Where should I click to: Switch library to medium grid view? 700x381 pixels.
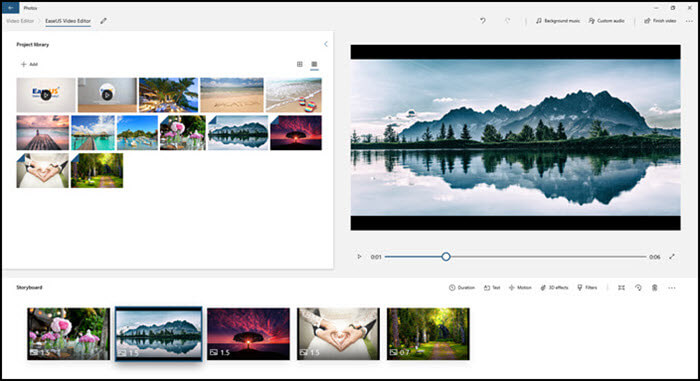pyautogui.click(x=300, y=64)
